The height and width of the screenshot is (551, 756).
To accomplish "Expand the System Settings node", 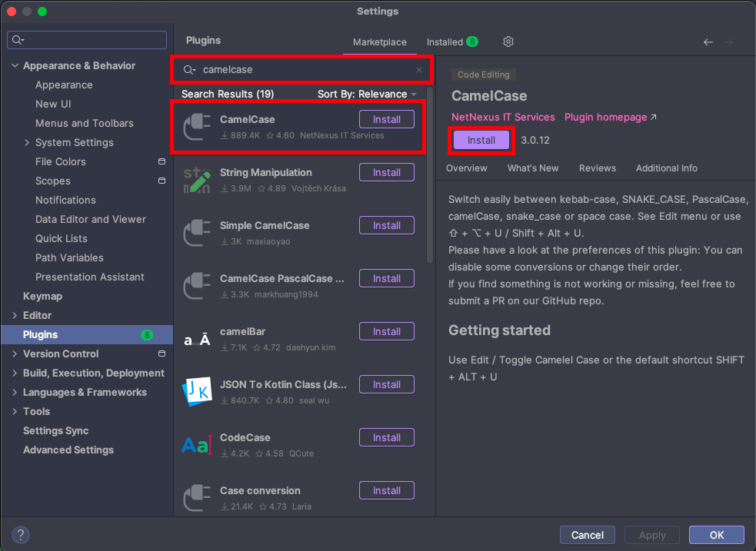I will tap(27, 143).
